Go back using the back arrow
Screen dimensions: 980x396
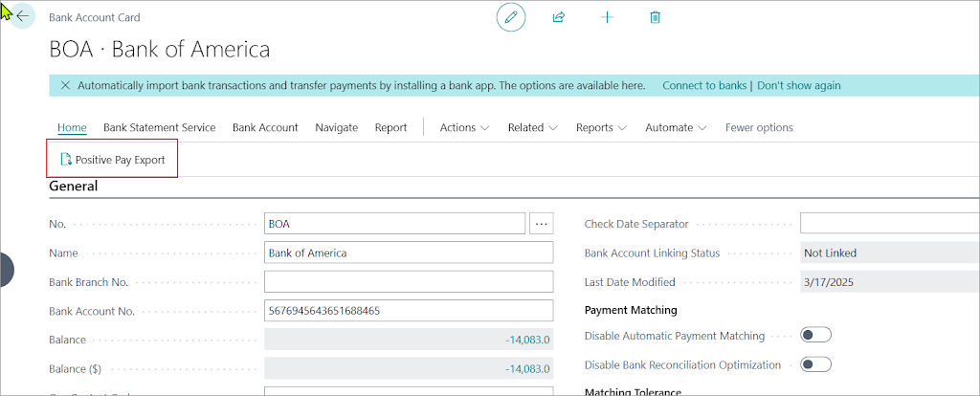(23, 17)
